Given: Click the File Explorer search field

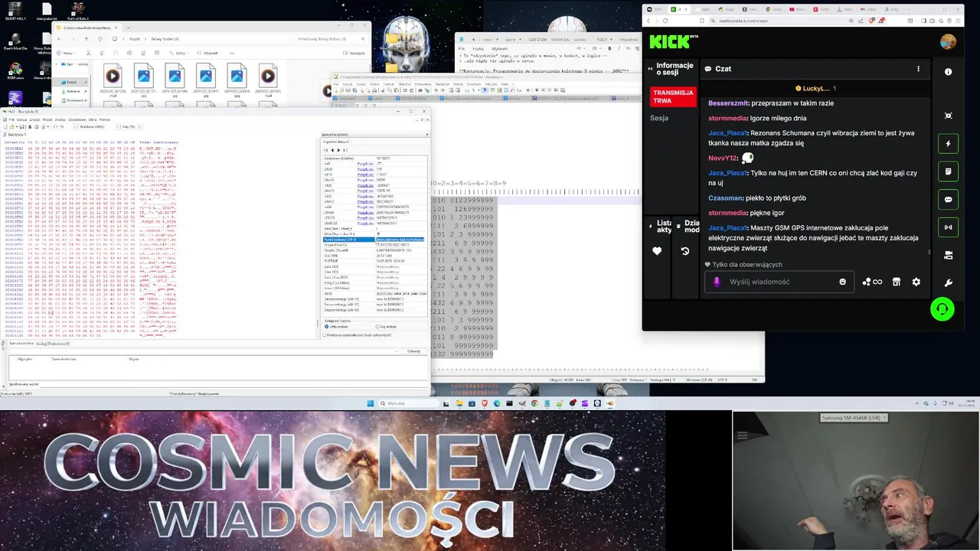Looking at the screenshot, I should coord(329,39).
